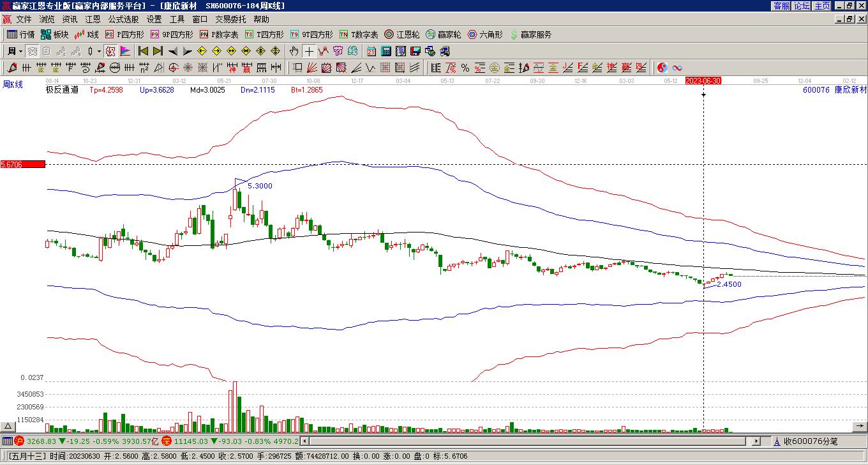This screenshot has height=465, width=868.
Task: Jump to the first bar
Action: (144, 51)
